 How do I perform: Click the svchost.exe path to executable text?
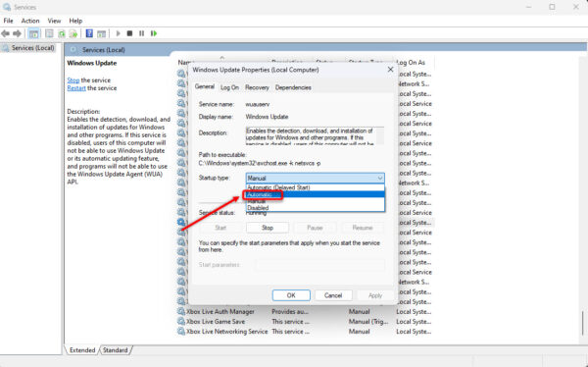point(260,164)
